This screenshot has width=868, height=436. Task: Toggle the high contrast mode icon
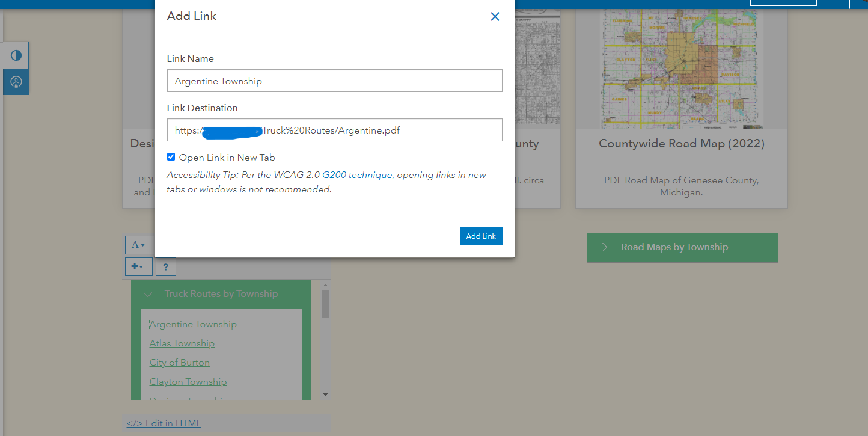[x=16, y=55]
